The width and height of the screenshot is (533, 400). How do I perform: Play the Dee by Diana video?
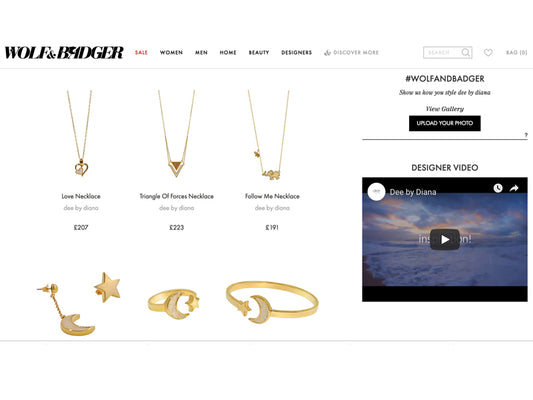point(445,240)
